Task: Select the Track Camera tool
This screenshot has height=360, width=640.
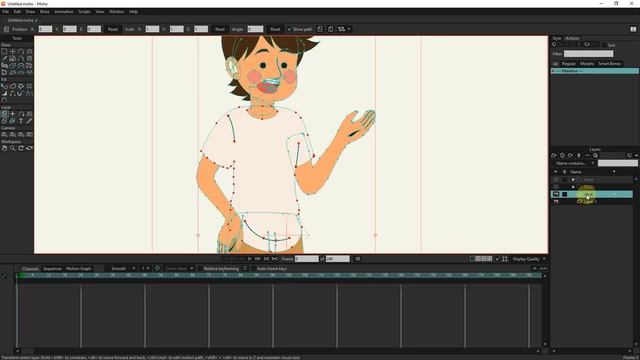Action: click(x=4, y=134)
